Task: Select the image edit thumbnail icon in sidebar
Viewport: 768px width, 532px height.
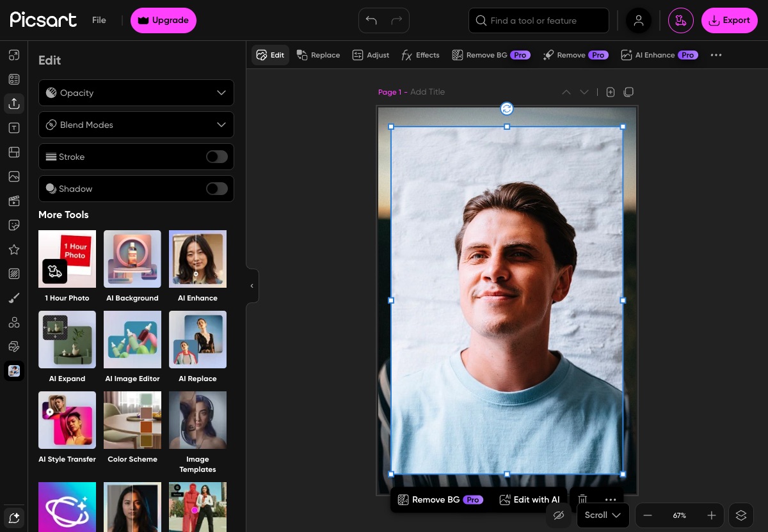Action: [x=14, y=371]
